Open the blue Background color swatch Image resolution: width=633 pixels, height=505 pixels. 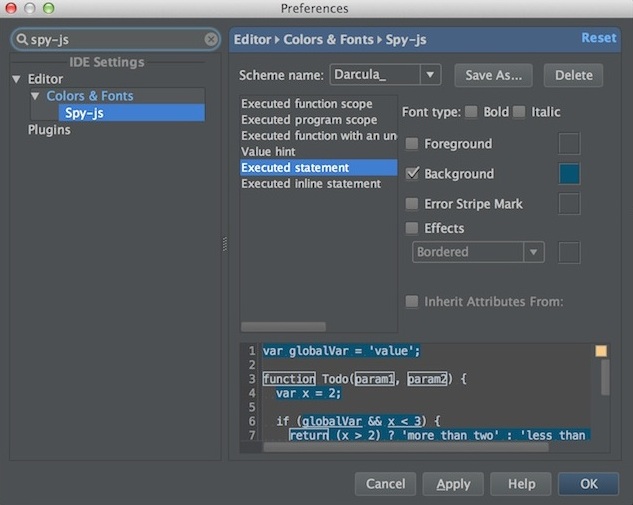click(569, 174)
